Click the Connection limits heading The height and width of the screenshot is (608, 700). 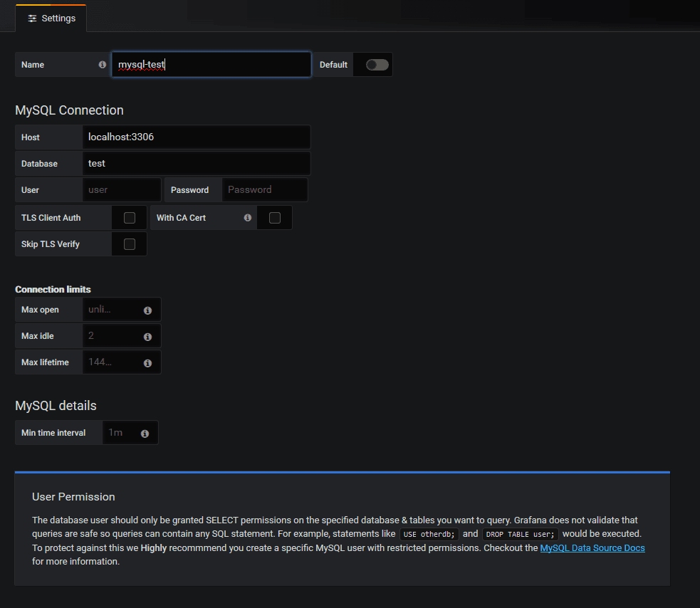[53, 289]
